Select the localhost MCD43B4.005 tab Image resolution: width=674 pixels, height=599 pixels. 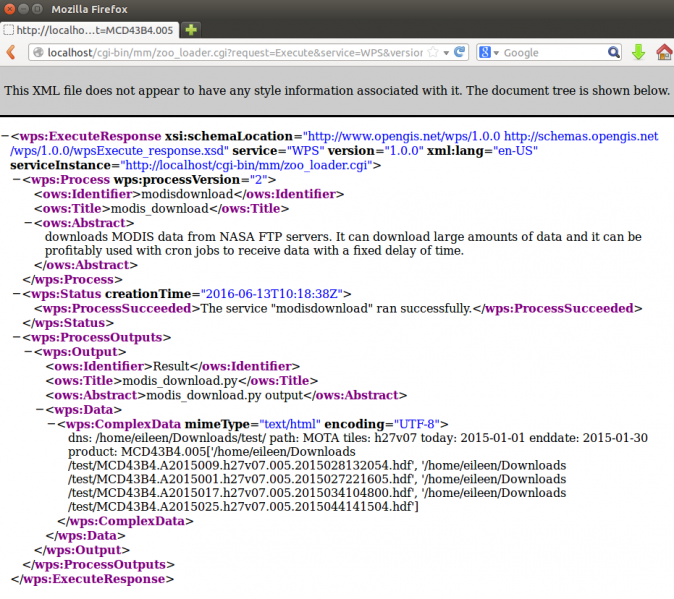coord(90,30)
